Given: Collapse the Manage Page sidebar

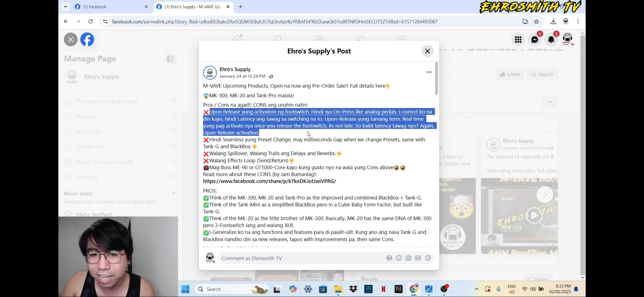Looking at the screenshot, I should pyautogui.click(x=170, y=59).
